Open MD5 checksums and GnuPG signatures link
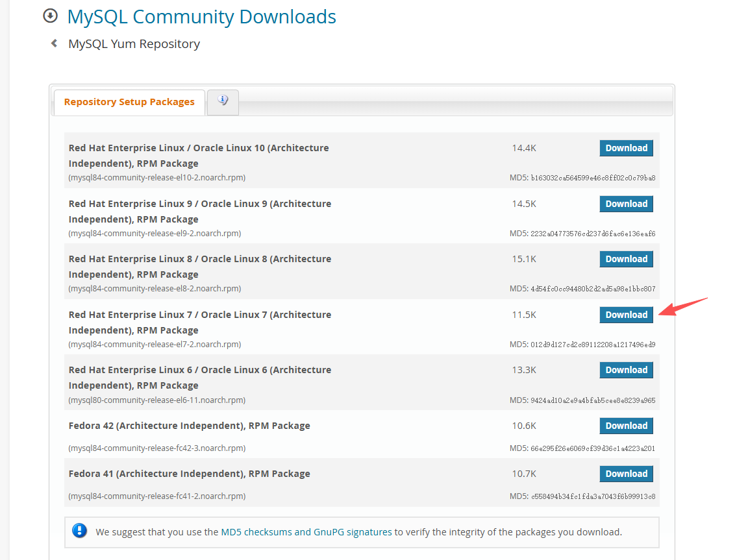Image resolution: width=748 pixels, height=560 pixels. [x=306, y=532]
